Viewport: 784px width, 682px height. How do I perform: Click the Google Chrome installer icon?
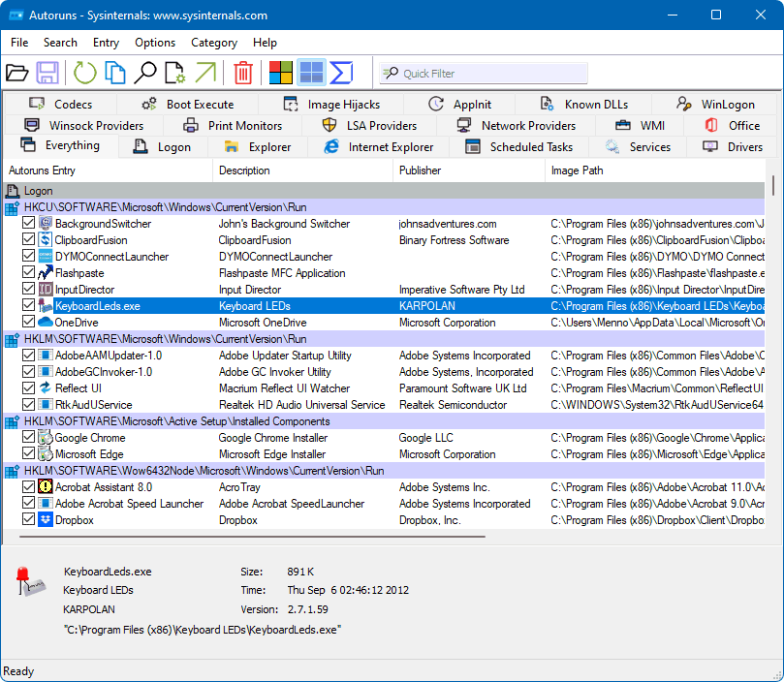[x=46, y=438]
